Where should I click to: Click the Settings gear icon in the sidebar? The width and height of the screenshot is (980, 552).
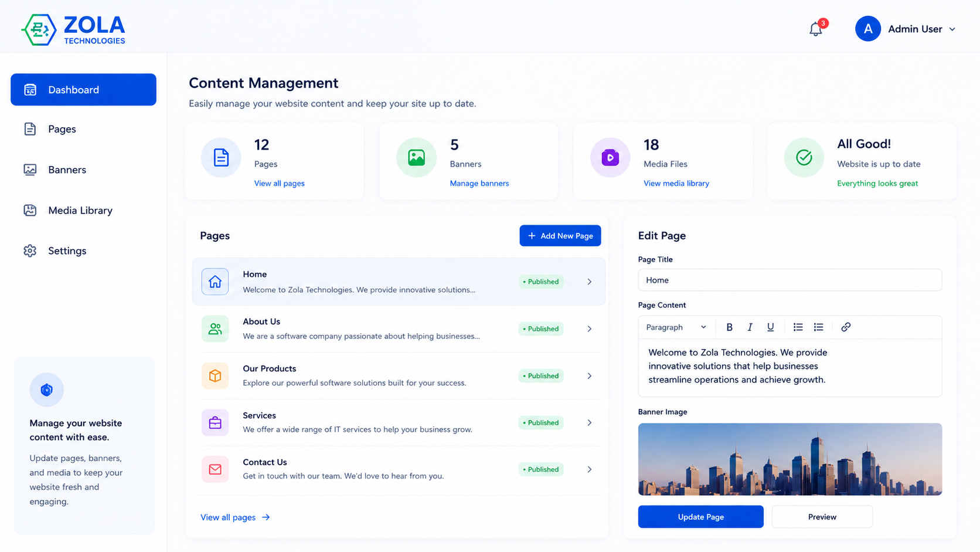pos(30,250)
